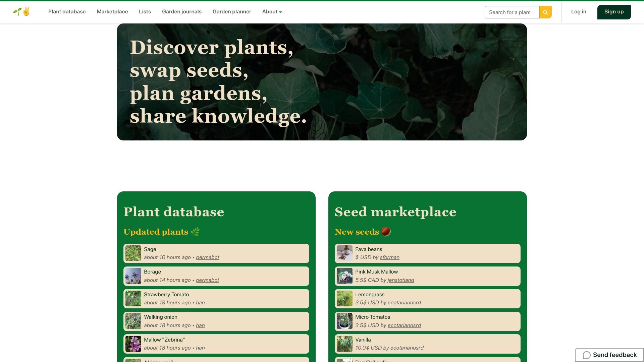
Task: Click the hero banner headline text
Action: click(x=218, y=82)
